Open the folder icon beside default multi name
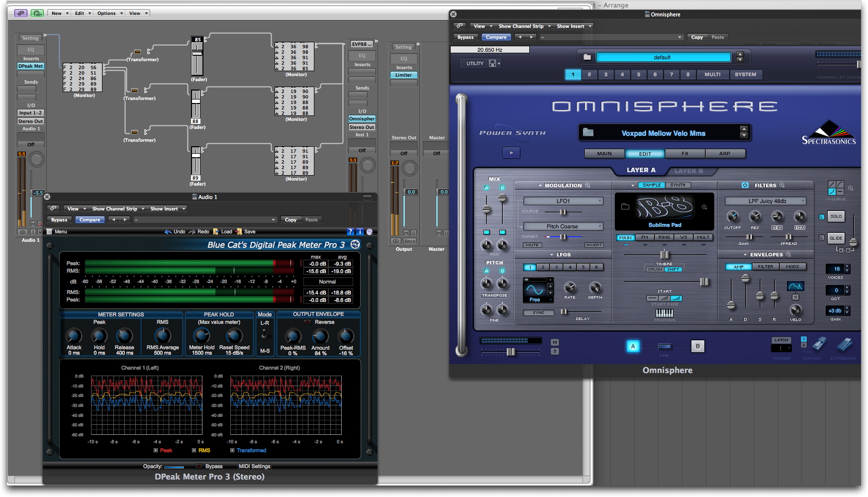This screenshot has width=868, height=497. pos(587,57)
